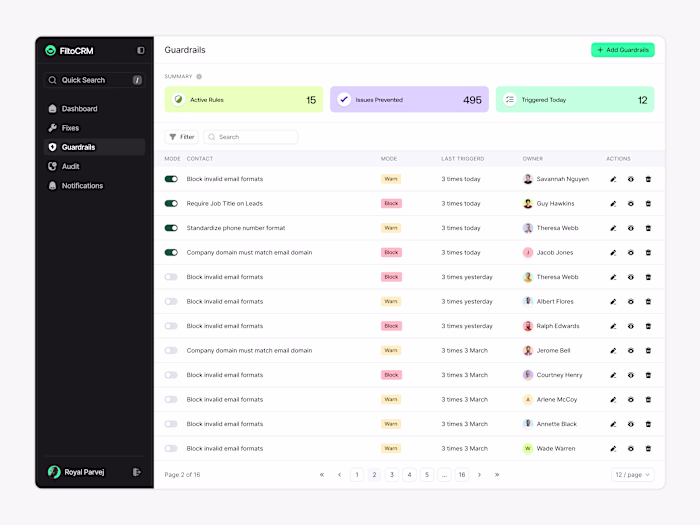Go to page 4
700x525 pixels.
(x=409, y=475)
